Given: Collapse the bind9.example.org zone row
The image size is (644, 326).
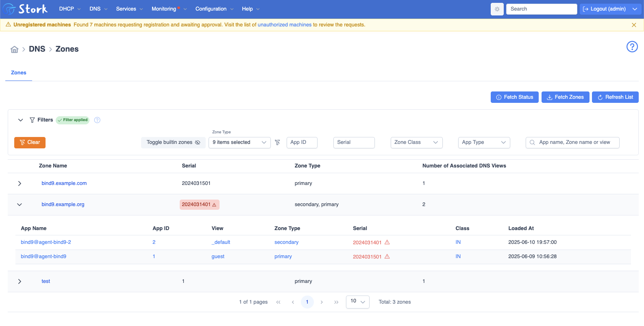Looking at the screenshot, I should click(x=20, y=204).
